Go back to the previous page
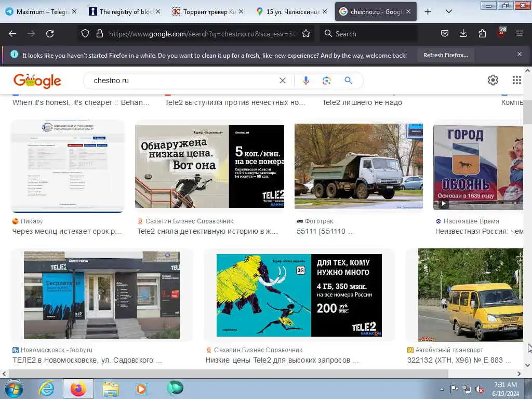The image size is (532, 399). 12,34
